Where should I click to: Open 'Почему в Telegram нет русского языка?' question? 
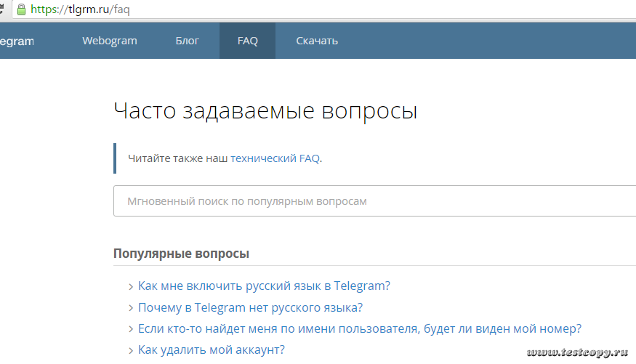tap(250, 307)
